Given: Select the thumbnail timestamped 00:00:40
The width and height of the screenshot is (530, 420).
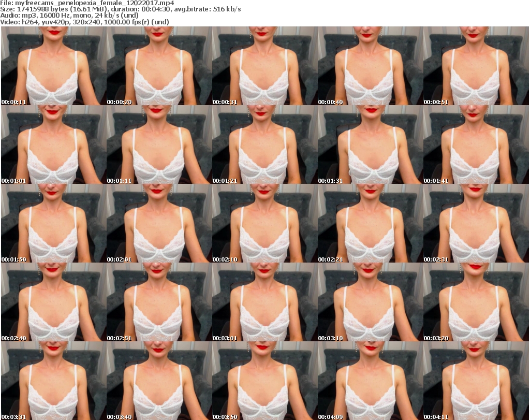Looking at the screenshot, I should click(371, 66).
